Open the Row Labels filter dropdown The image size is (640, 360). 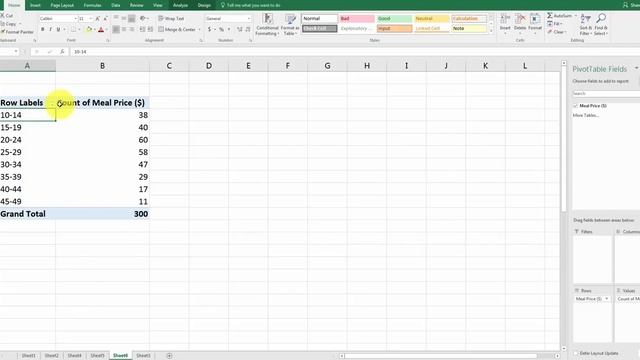pyautogui.click(x=52, y=103)
